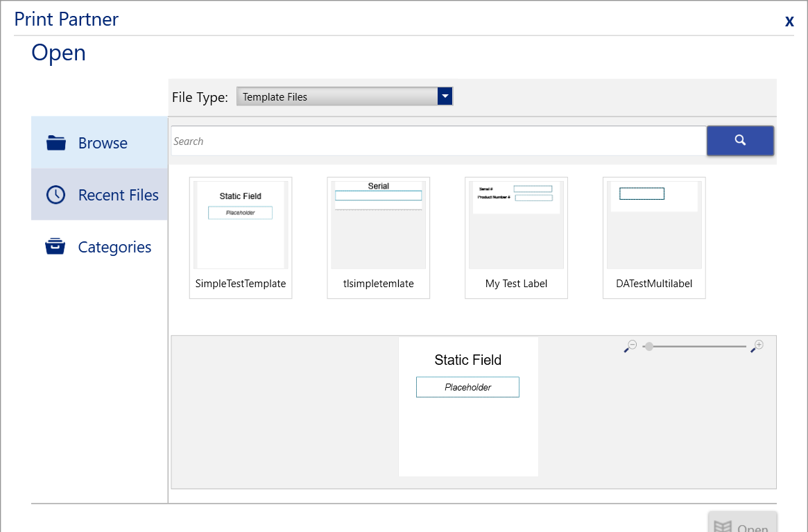Image resolution: width=808 pixels, height=532 pixels.
Task: Click the Browse folder icon
Action: click(x=57, y=142)
